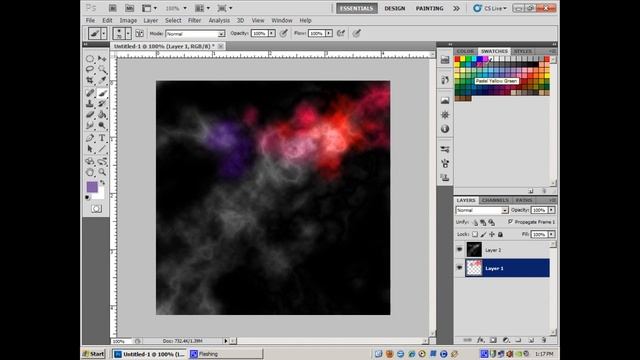Select the Dodge tool
This screenshot has height=360, width=640.
coord(102,126)
